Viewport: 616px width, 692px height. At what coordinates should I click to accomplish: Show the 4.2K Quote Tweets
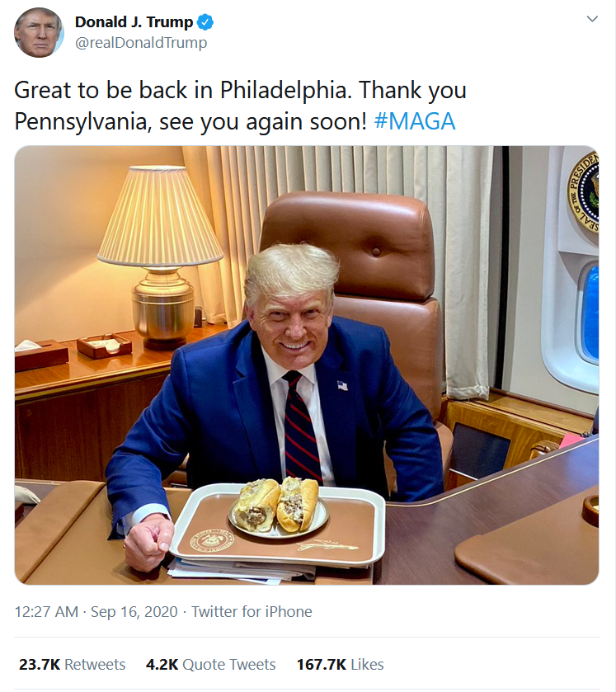pyautogui.click(x=210, y=664)
